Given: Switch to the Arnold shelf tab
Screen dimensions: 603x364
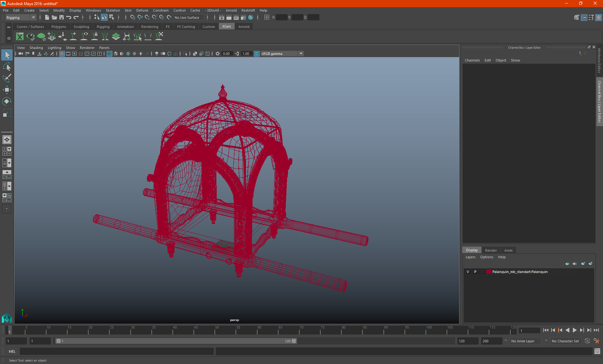Looking at the screenshot, I should click(x=244, y=27).
